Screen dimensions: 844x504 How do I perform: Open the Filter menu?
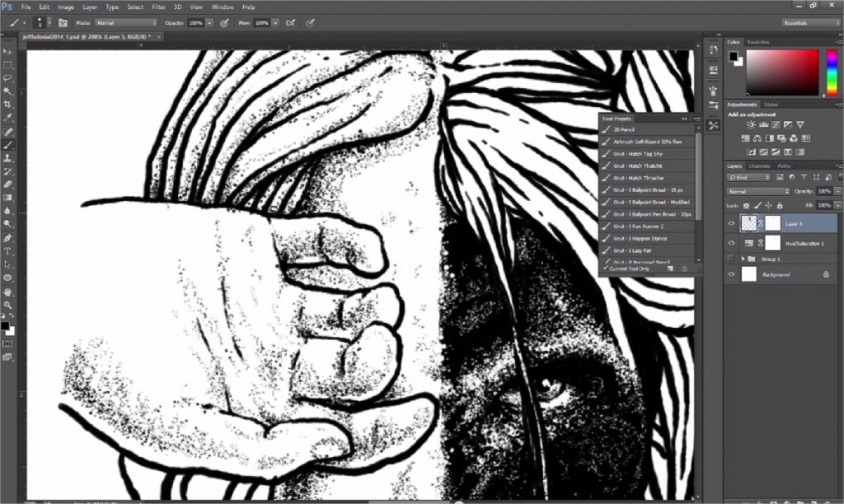point(157,7)
